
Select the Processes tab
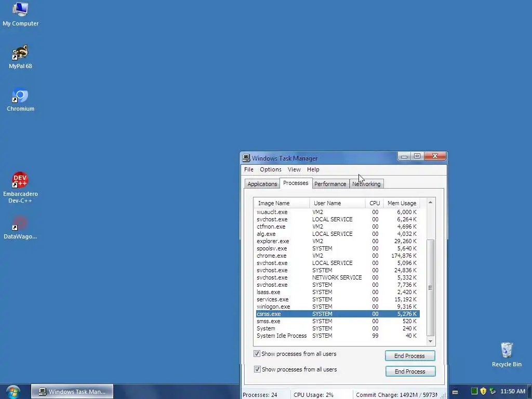296,183
